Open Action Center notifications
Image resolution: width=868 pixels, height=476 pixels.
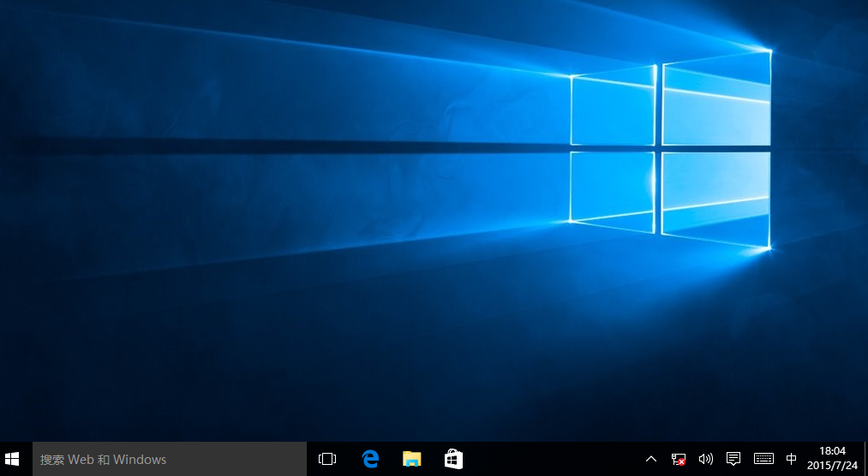[x=733, y=459]
